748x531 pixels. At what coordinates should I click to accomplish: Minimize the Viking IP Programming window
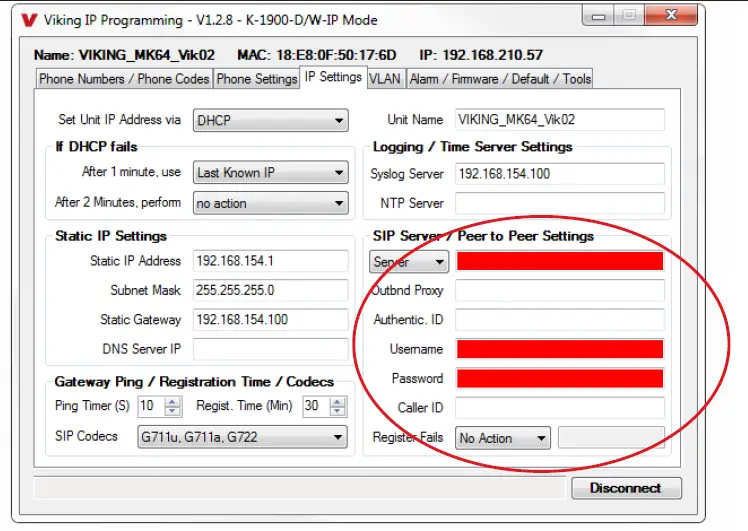pos(598,16)
